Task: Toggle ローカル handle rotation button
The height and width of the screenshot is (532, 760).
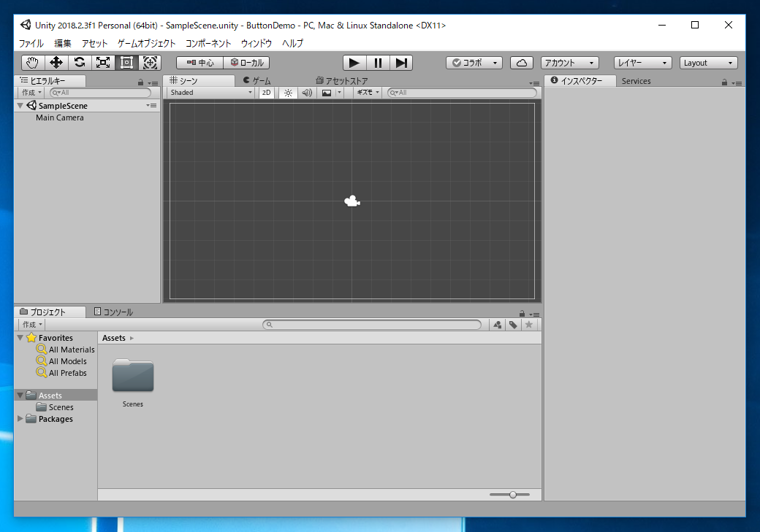Action: pos(247,63)
